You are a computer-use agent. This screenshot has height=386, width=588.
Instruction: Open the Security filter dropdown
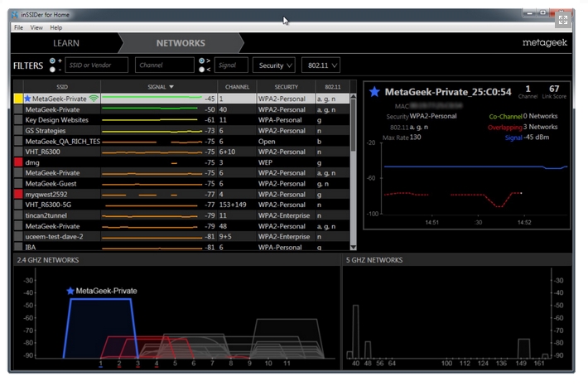[x=275, y=65]
